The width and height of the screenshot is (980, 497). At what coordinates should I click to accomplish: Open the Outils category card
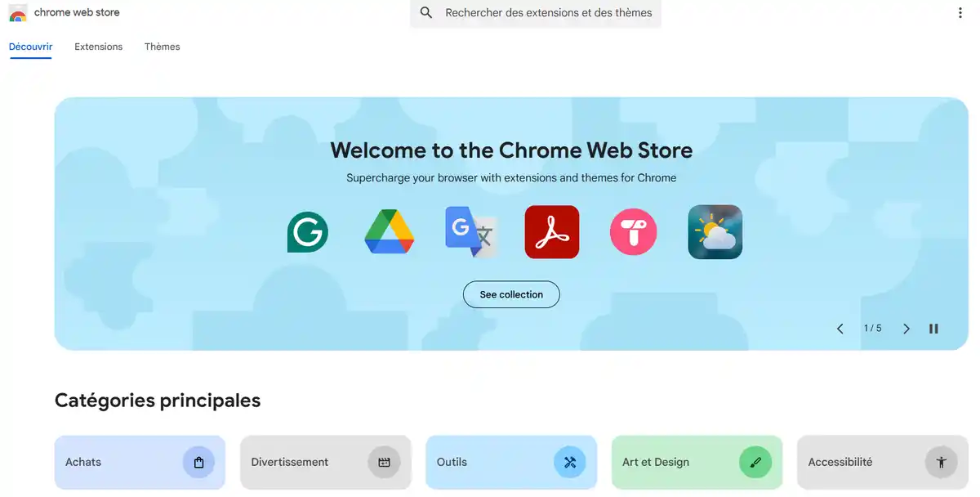coord(511,463)
